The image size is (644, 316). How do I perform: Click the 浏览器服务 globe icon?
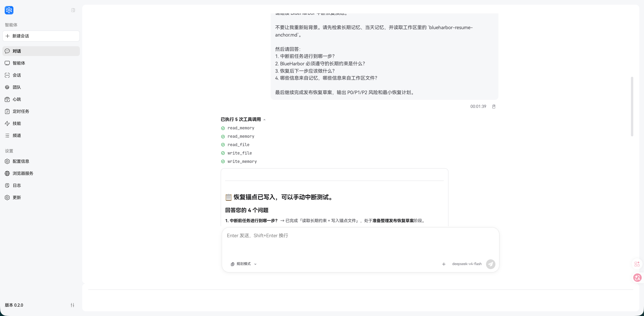pos(7,173)
